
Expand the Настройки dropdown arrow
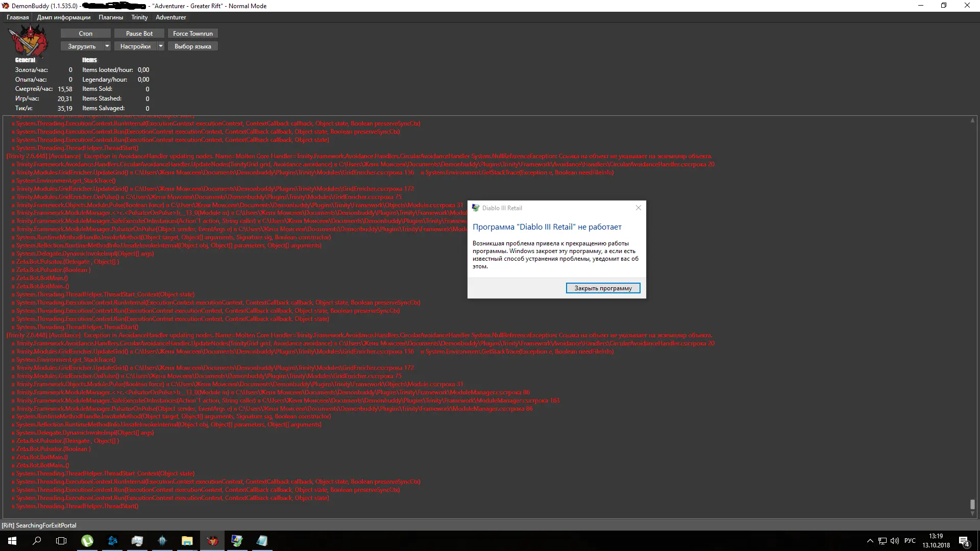click(x=161, y=46)
